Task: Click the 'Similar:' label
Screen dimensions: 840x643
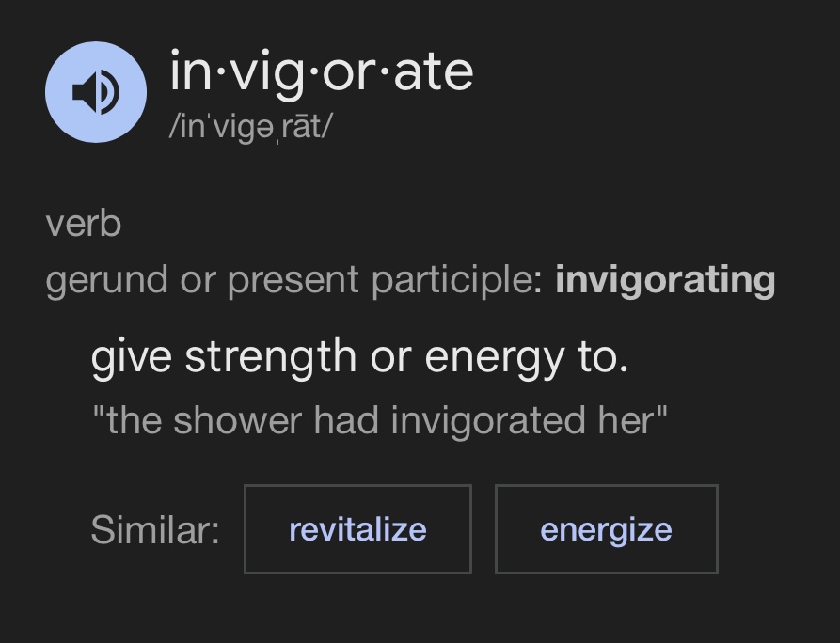Action: pos(155,530)
